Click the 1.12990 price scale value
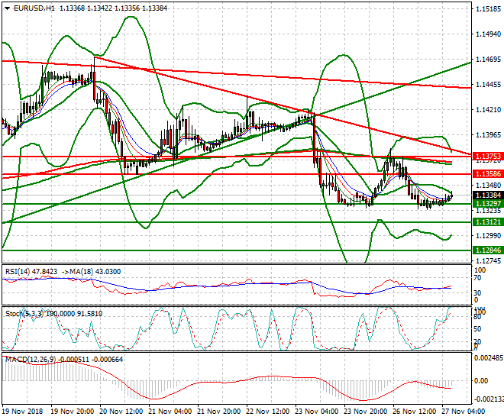This screenshot has width=504, height=420. [488, 235]
